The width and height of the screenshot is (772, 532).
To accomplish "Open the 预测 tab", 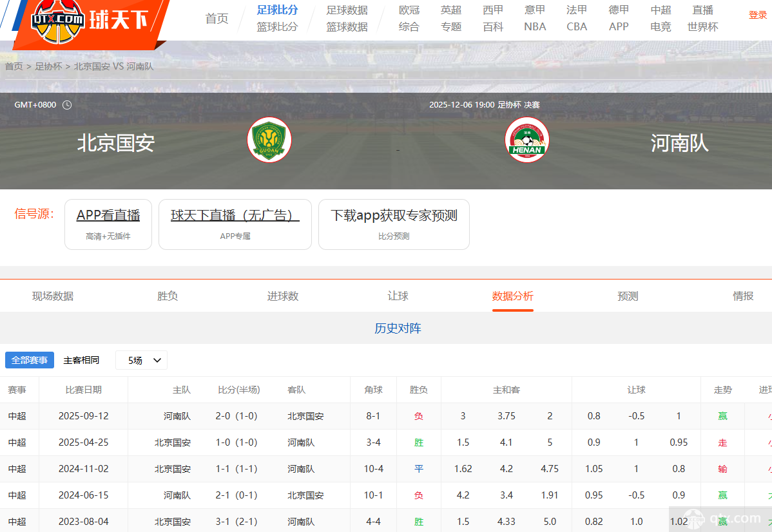I will tap(628, 296).
